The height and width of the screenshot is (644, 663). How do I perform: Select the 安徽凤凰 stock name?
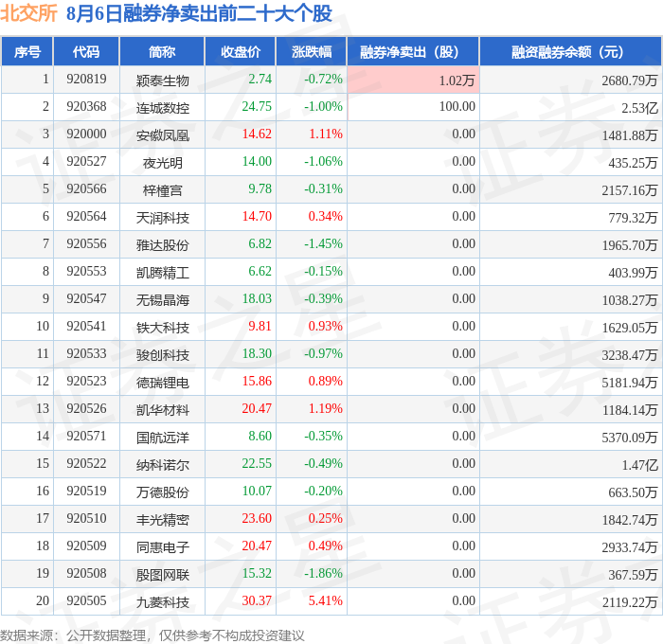pos(162,135)
